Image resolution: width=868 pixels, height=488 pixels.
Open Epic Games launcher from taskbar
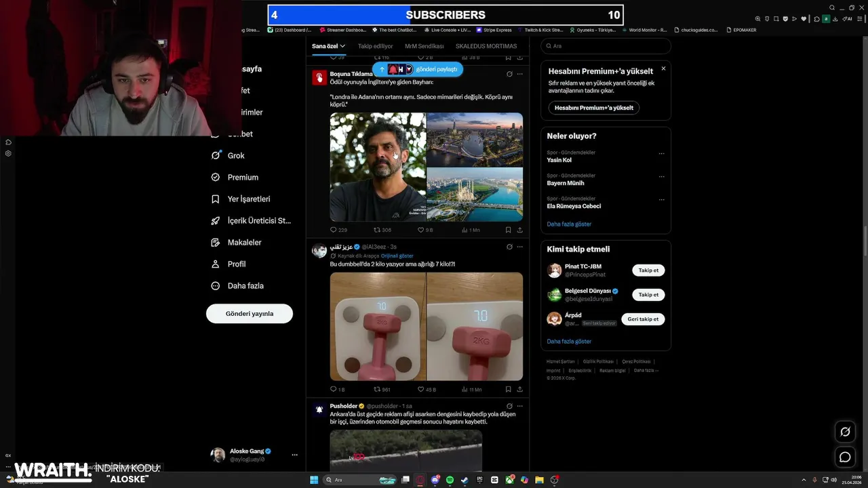[x=479, y=480]
